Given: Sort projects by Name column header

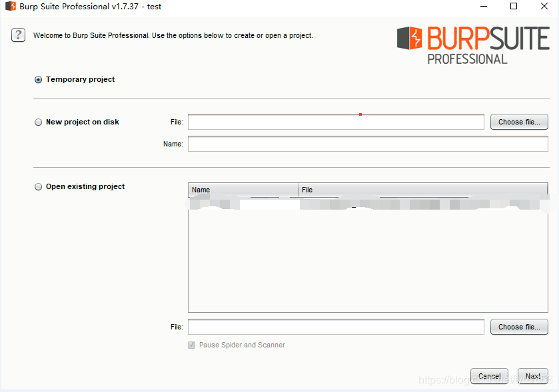Looking at the screenshot, I should (x=243, y=190).
